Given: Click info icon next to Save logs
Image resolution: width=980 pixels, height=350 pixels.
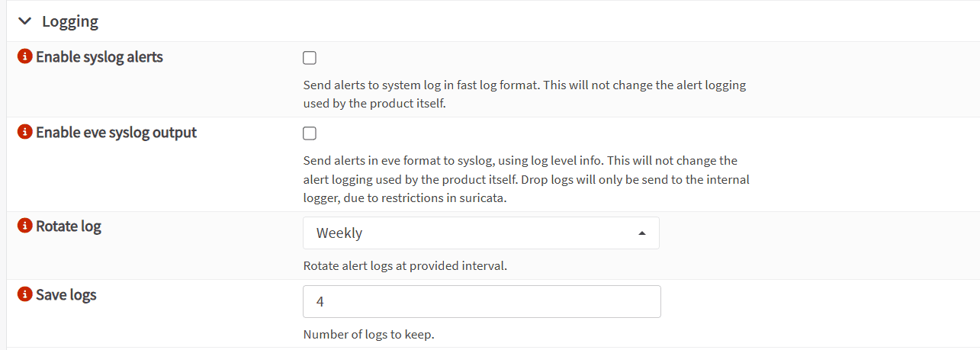Looking at the screenshot, I should (24, 294).
